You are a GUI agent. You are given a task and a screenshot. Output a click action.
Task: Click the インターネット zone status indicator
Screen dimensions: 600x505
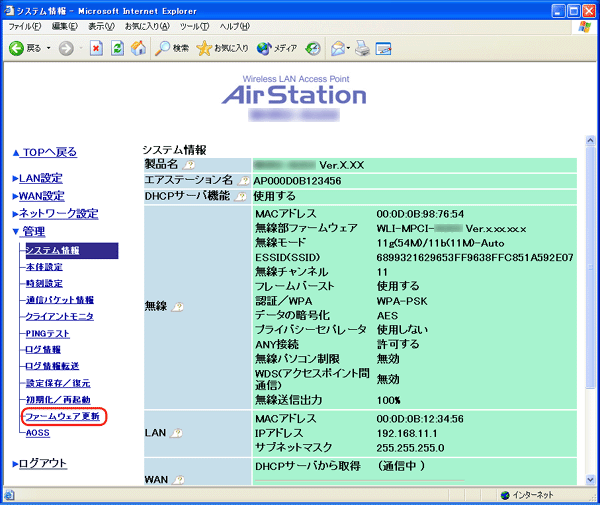pos(527,495)
